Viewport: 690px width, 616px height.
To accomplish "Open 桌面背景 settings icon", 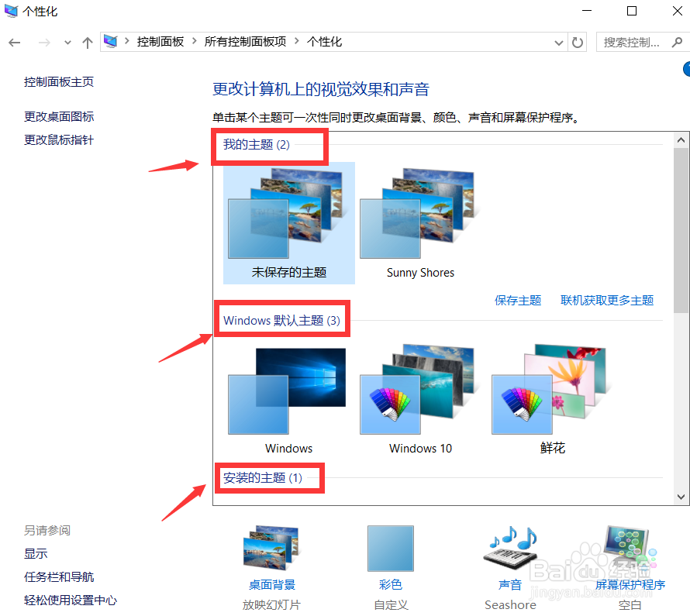I will [x=271, y=548].
